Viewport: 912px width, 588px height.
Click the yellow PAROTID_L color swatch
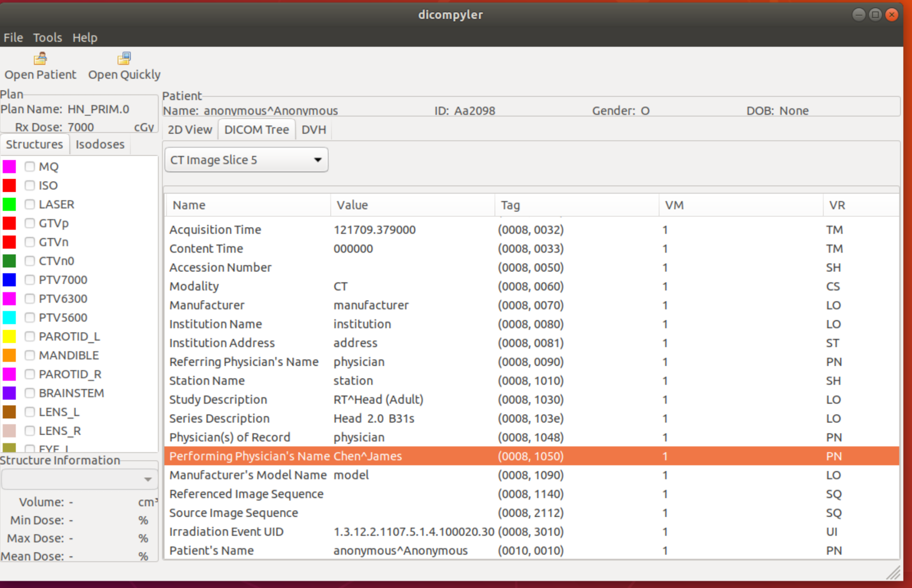(9, 336)
